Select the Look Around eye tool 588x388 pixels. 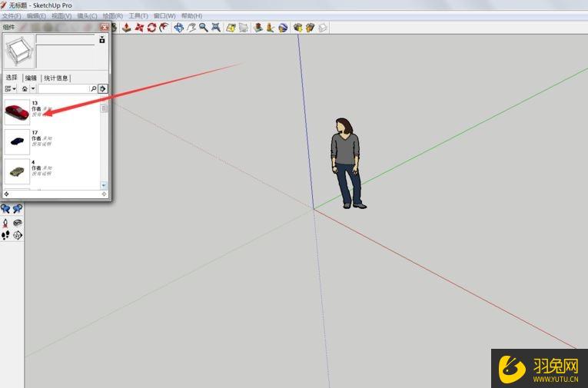(x=17, y=223)
